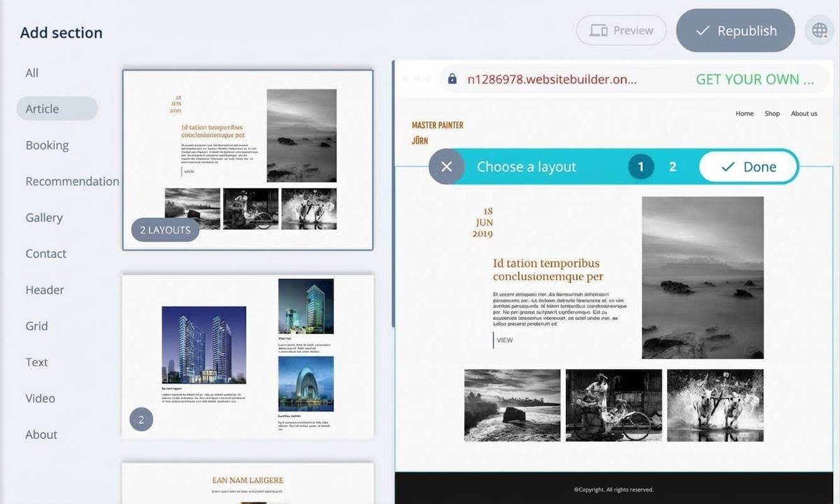
Task: Click the round 2 badge on building thumbnail
Action: click(x=141, y=420)
